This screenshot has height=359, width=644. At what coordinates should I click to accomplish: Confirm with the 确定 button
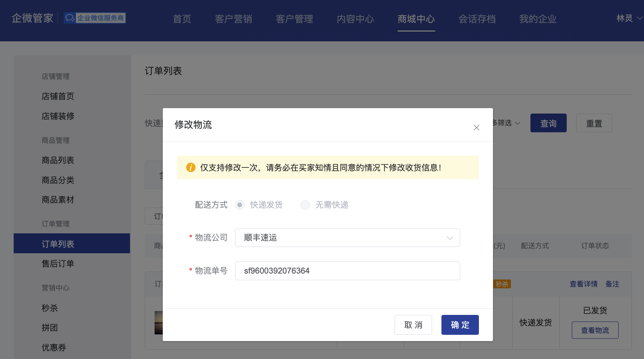click(x=460, y=325)
